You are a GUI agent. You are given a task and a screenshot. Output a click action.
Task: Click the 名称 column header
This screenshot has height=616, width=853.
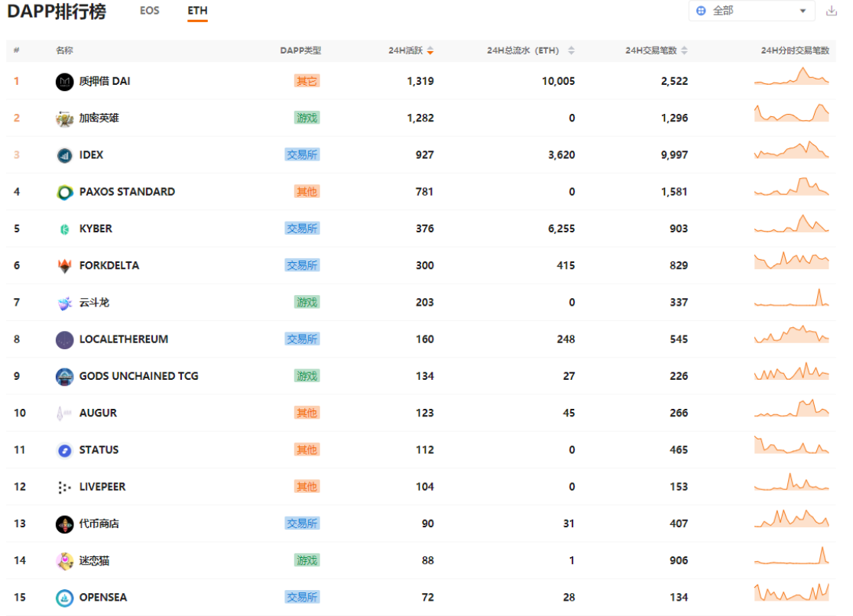(64, 50)
